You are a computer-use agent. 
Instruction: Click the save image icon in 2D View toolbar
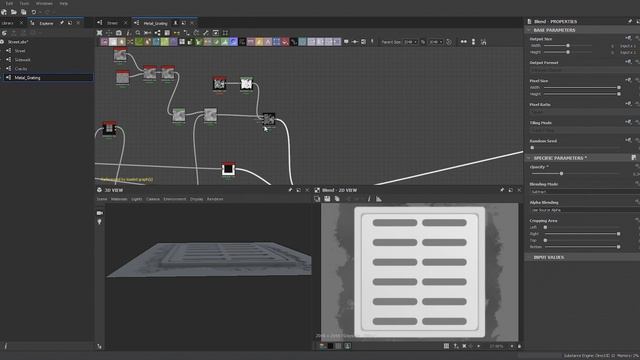327,199
